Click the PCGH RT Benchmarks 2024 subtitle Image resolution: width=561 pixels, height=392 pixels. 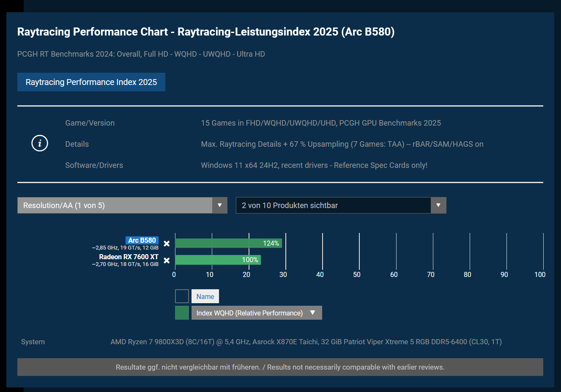click(x=141, y=54)
